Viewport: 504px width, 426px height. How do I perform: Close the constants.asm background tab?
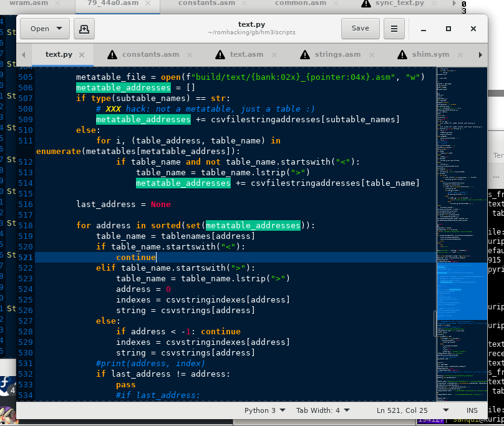[245, 3]
